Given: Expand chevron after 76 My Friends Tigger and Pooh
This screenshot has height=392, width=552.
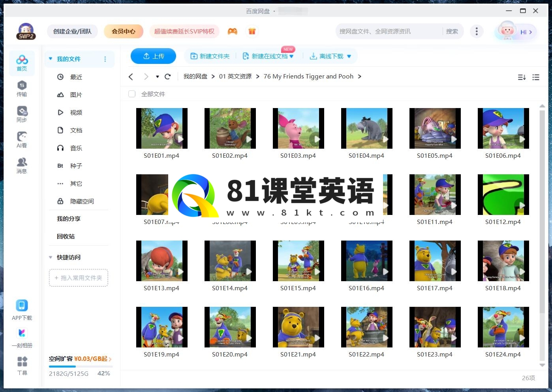Looking at the screenshot, I should coord(359,77).
